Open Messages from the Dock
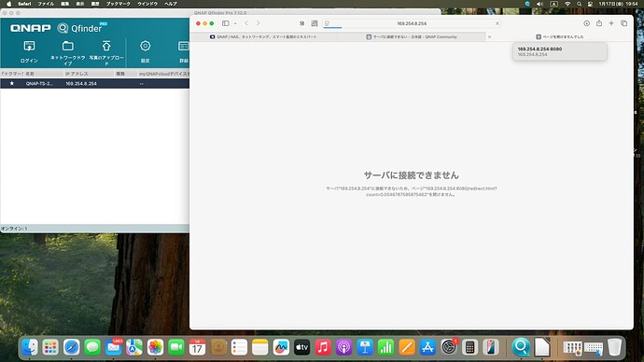Image resolution: width=644 pixels, height=362 pixels. pos(92,347)
